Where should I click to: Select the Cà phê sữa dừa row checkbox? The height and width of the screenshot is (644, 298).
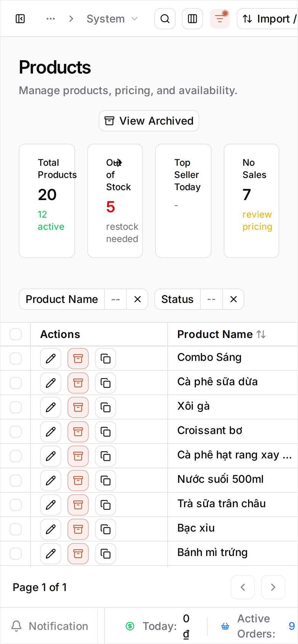(16, 383)
